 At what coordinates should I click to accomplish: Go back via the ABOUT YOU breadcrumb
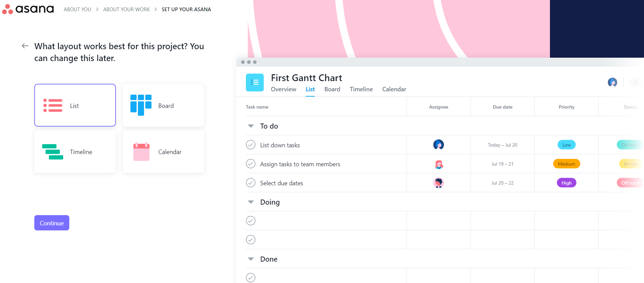click(77, 9)
